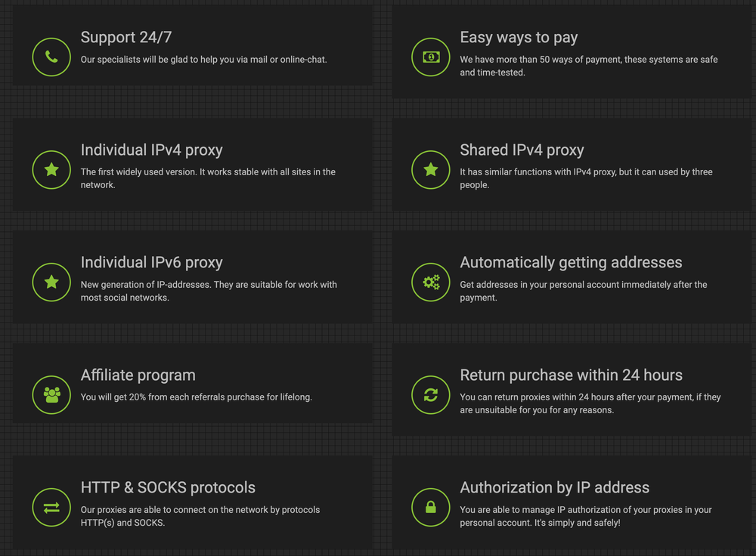Image resolution: width=756 pixels, height=556 pixels.
Task: Select the cash icon beside Easy ways to pay
Action: point(431,57)
